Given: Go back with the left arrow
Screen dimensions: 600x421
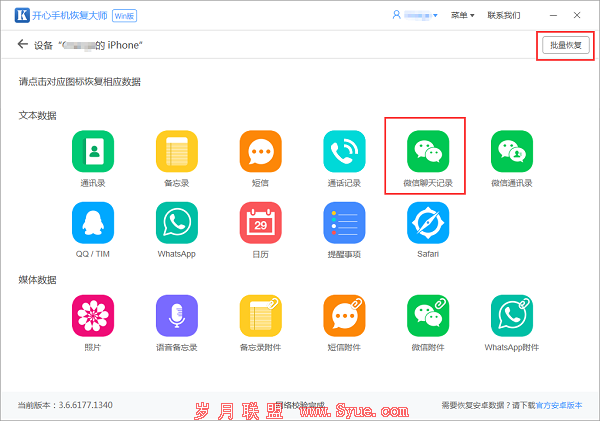Looking at the screenshot, I should 23,44.
